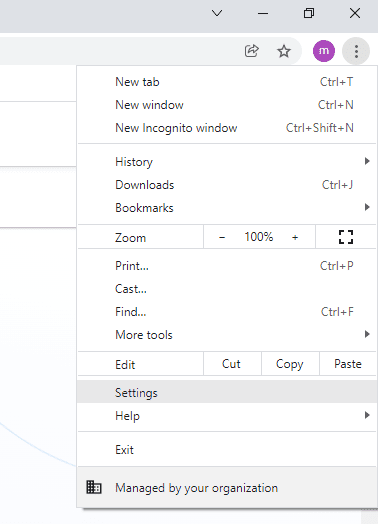Choose Print... from the menu
The image size is (378, 524).
(227, 266)
